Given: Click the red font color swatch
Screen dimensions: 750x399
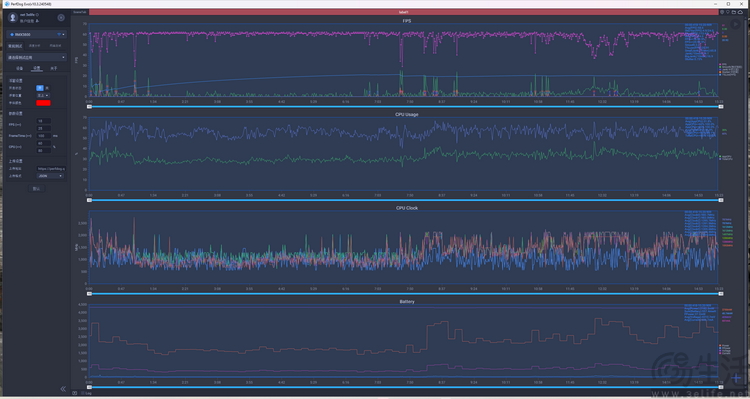Looking at the screenshot, I should [x=44, y=103].
